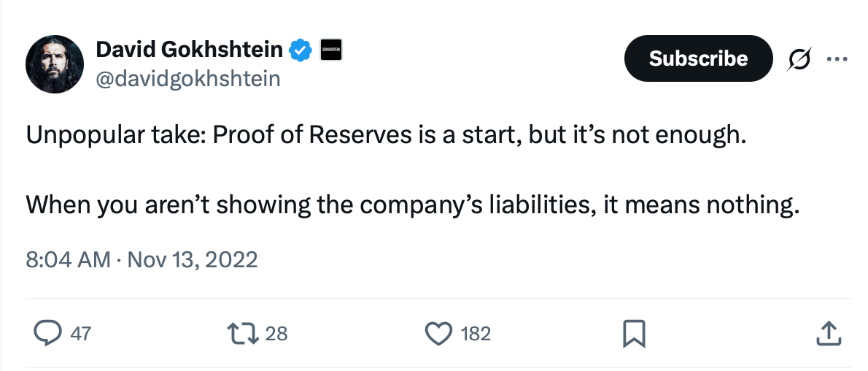Click the 47 replies count
The image size is (868, 371).
click(81, 334)
